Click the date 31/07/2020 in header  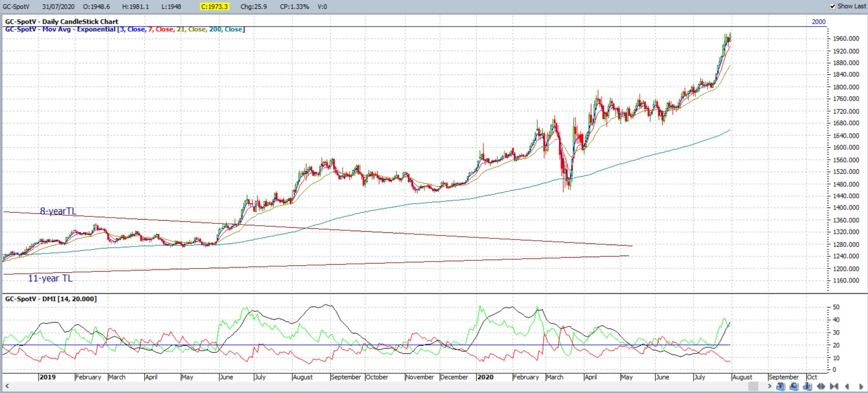58,7
